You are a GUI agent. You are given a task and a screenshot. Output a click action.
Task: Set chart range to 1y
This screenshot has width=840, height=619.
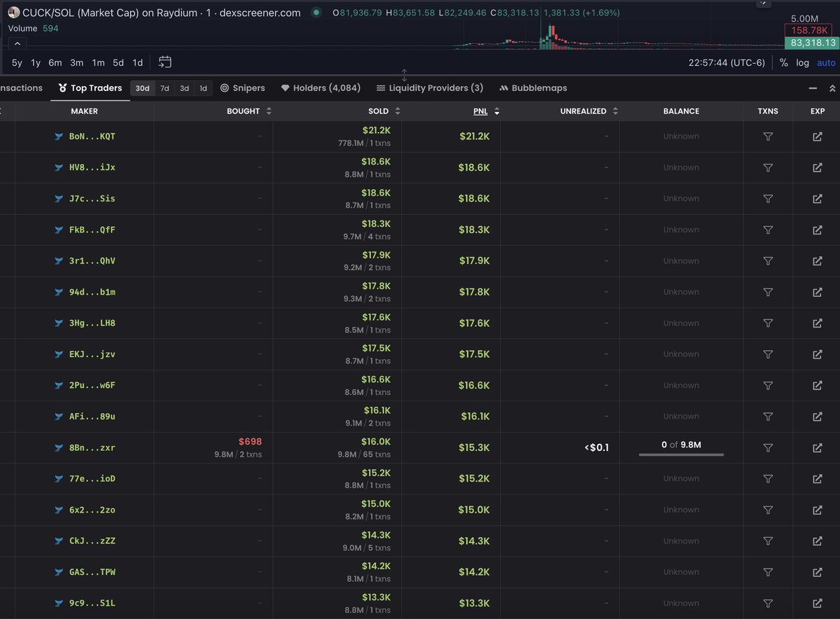tap(36, 62)
